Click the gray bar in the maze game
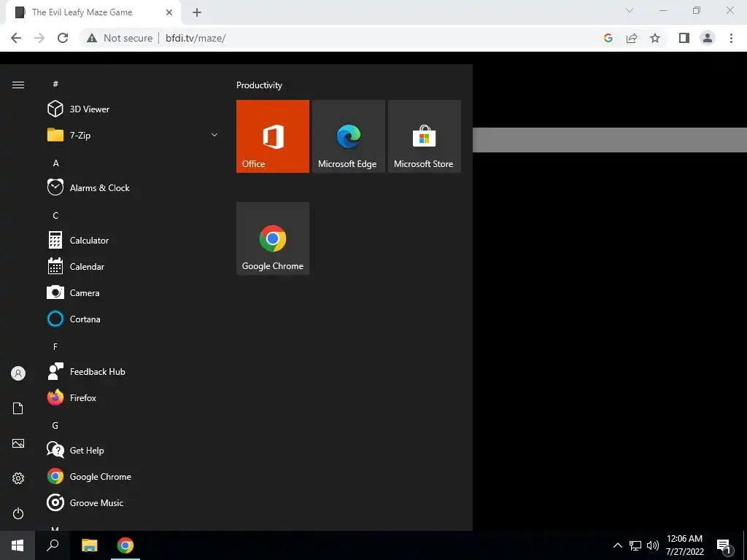747x560 pixels. coord(610,140)
